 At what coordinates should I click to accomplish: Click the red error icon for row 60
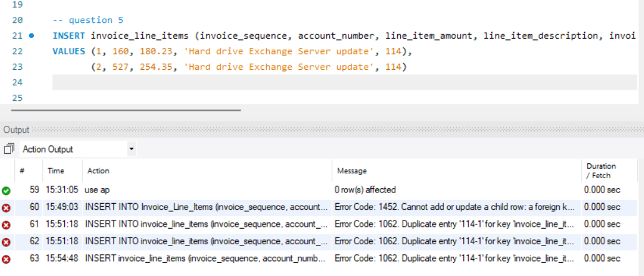click(6, 208)
